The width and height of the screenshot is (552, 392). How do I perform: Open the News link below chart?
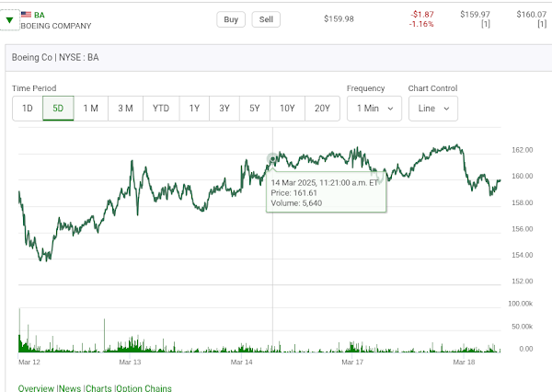[x=70, y=388]
